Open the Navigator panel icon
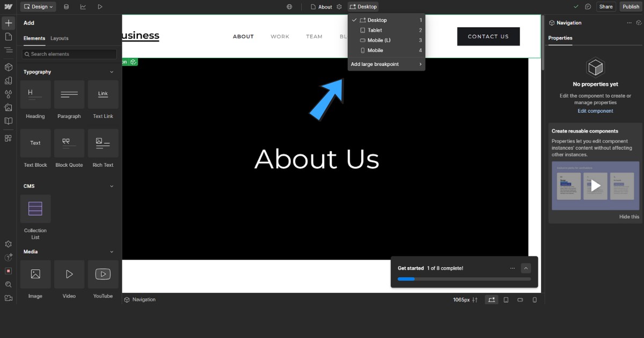 coord(8,50)
